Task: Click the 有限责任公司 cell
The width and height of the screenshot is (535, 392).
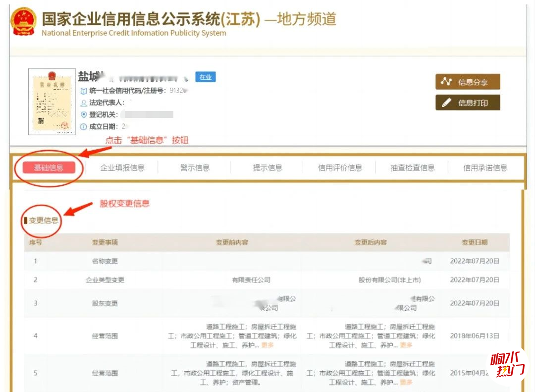Action: (251, 280)
